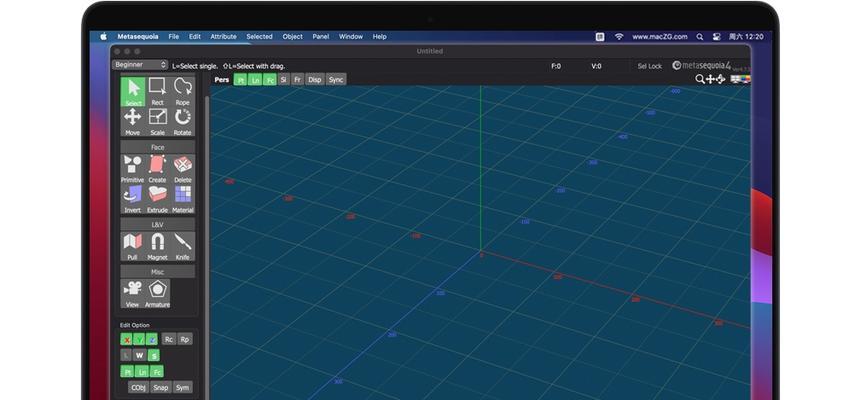The image size is (861, 400).
Task: Select the Magnet tool
Action: click(x=158, y=246)
